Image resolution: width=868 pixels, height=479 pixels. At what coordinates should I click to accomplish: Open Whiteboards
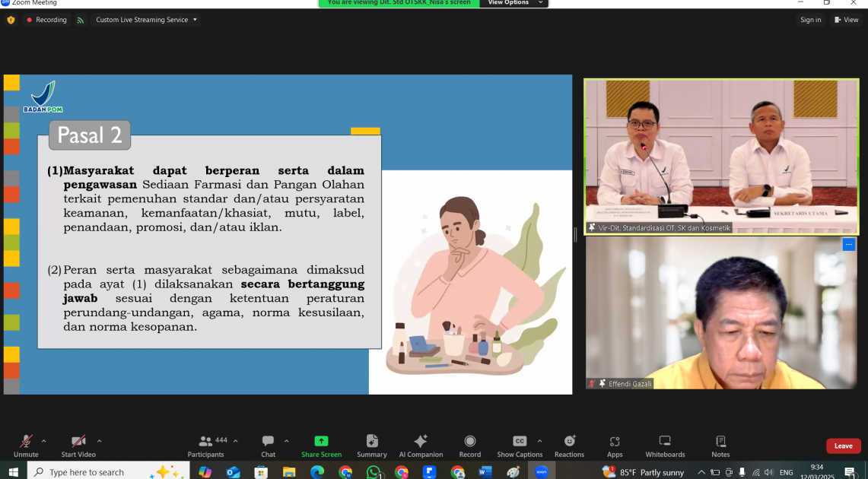665,446
